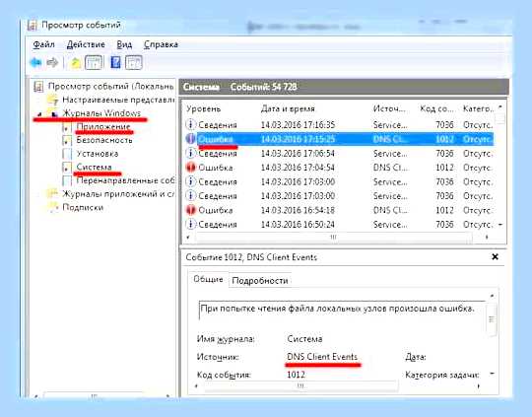Screen dimensions: 532x417
Task: Click the Установка log icon
Action: (67, 154)
